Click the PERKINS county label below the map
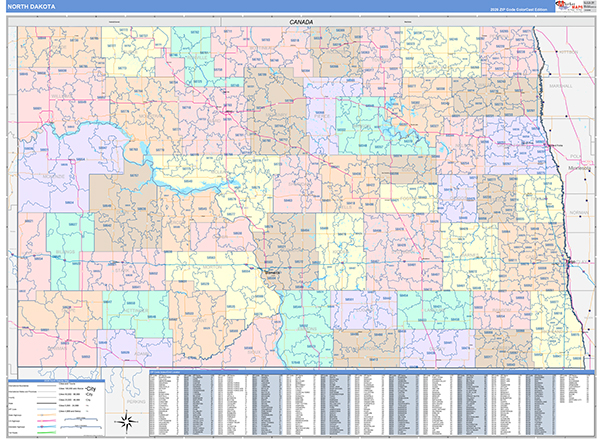This screenshot has width=600, height=439. (x=136, y=402)
